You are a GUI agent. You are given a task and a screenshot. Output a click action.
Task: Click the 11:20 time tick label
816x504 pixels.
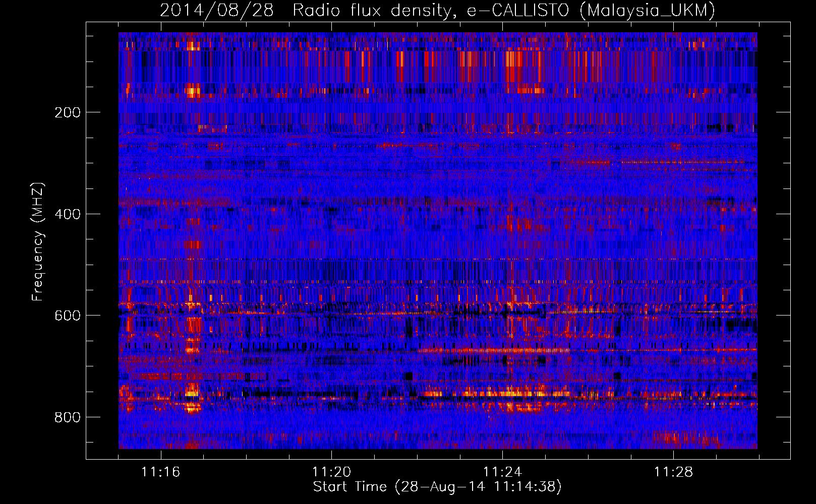point(332,472)
